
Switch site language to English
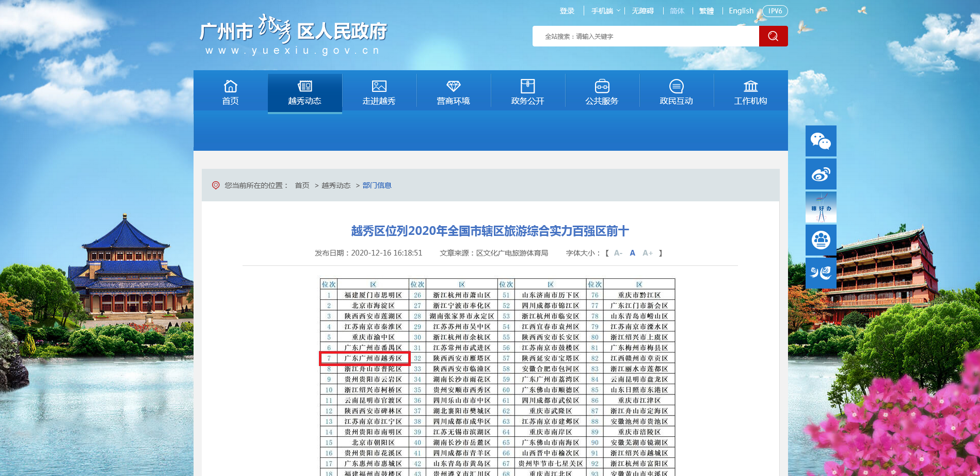(x=741, y=11)
